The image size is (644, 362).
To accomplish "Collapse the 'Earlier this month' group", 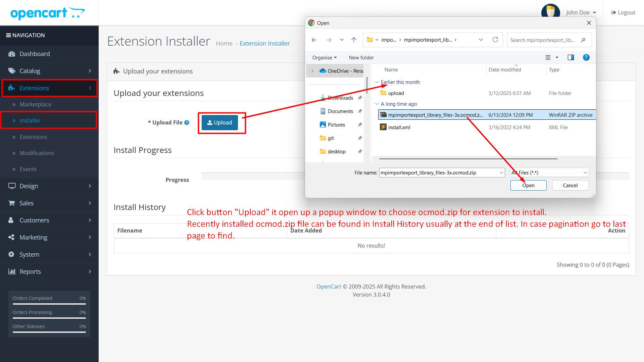I will (x=377, y=82).
